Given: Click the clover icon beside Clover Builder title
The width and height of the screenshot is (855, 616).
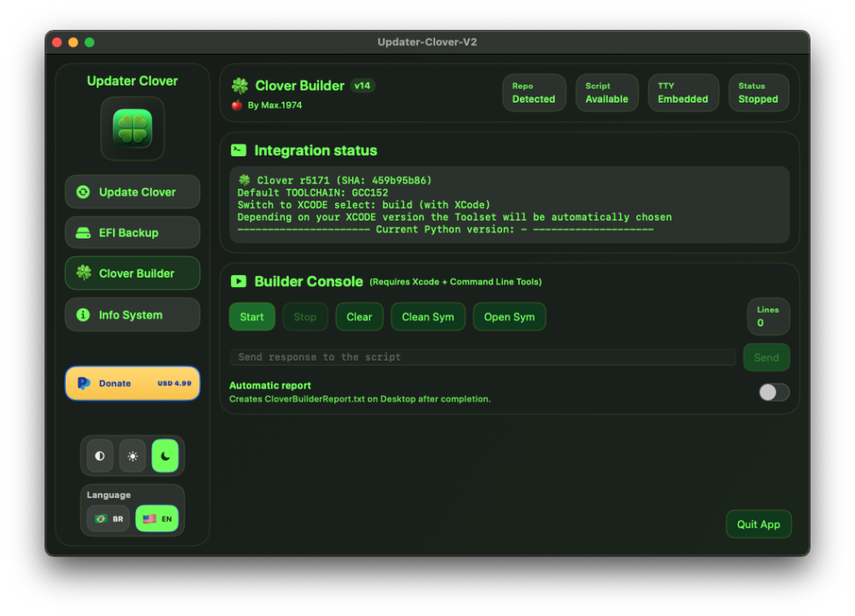Looking at the screenshot, I should [x=240, y=85].
